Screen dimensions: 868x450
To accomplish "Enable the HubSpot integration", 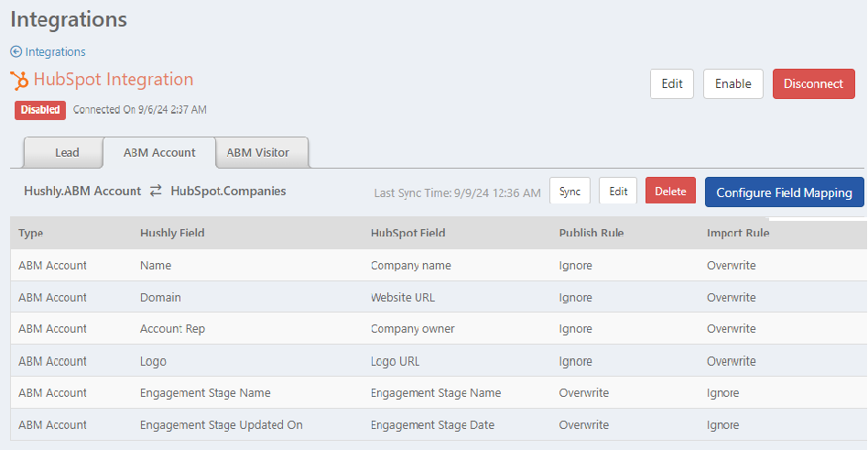I will [732, 83].
